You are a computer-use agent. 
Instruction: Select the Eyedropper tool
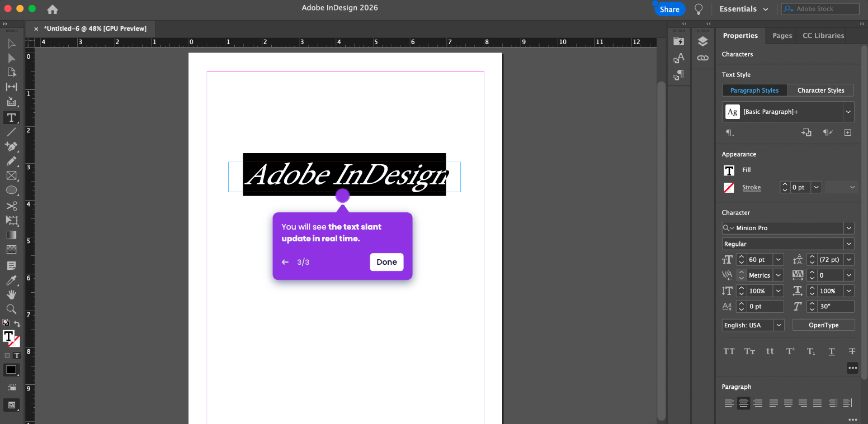click(11, 280)
